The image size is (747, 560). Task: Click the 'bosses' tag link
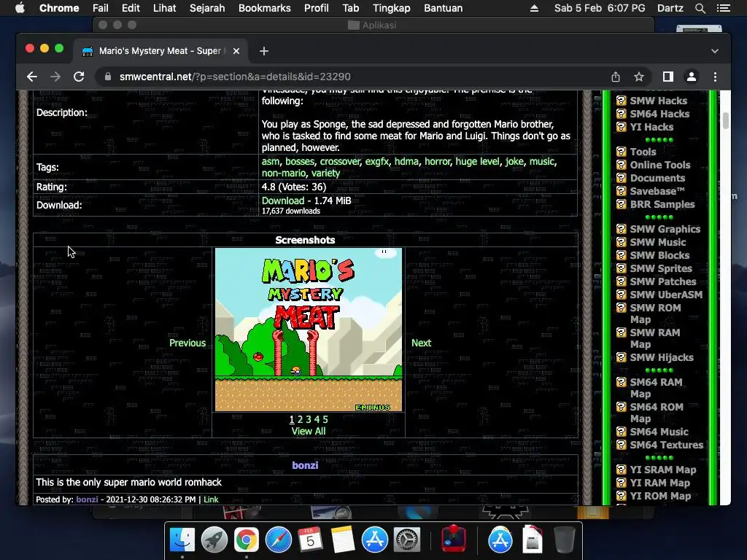[300, 161]
